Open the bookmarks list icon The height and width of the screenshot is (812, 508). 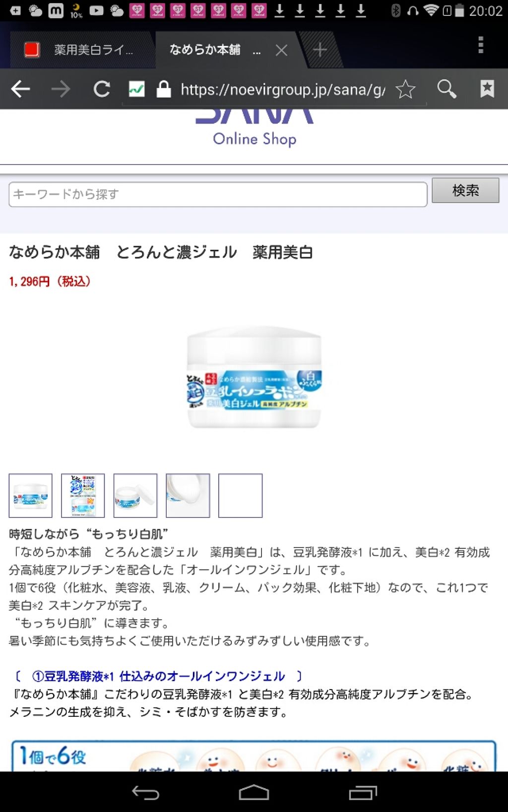pos(487,89)
